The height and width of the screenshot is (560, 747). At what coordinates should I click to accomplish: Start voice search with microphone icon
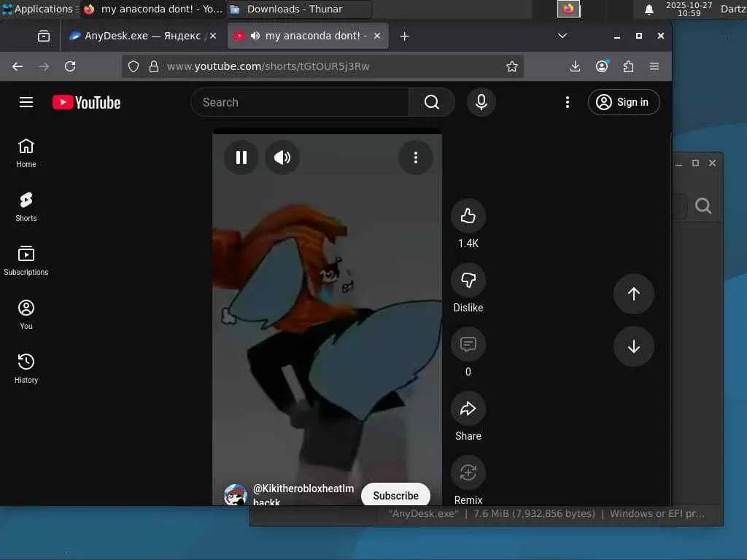481,102
